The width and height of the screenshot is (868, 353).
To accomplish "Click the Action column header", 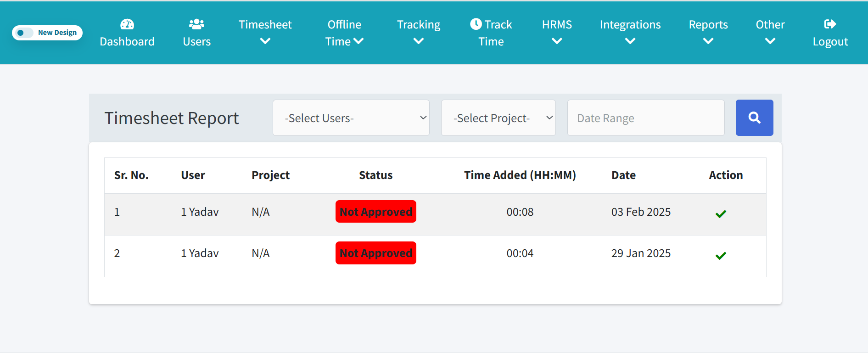I will [x=726, y=175].
